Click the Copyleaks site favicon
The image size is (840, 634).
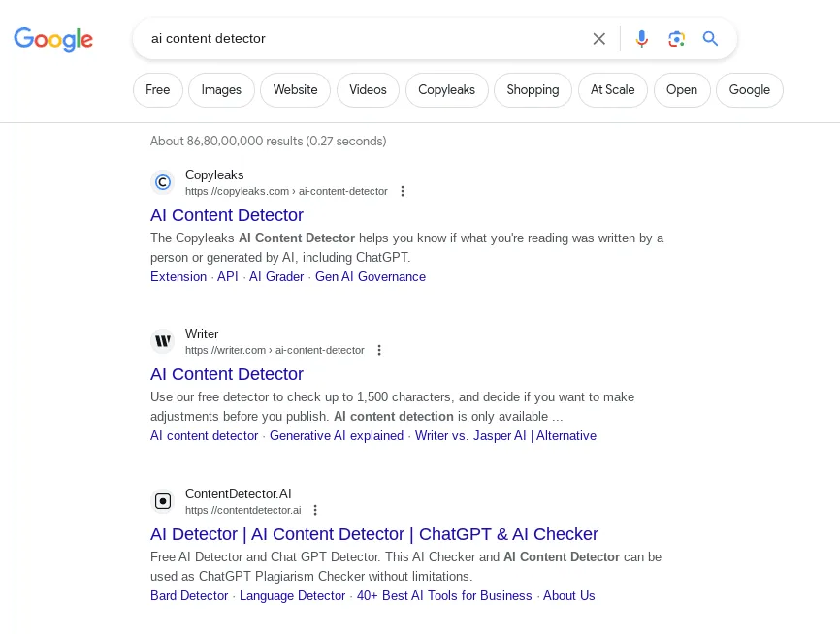coord(163,182)
